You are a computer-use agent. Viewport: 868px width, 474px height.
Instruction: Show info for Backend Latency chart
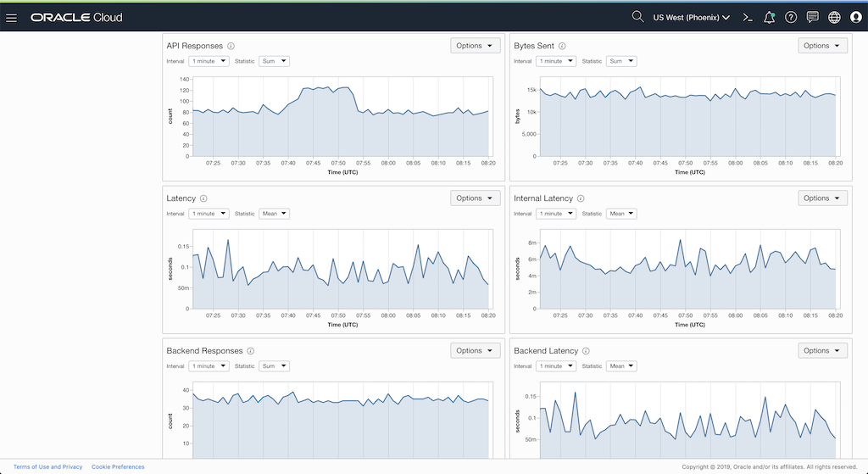point(587,351)
